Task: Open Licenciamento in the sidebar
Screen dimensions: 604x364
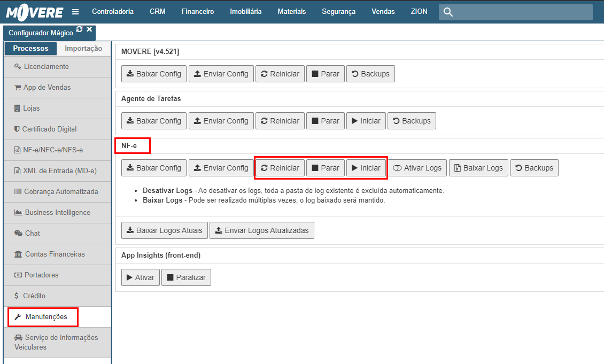Action: click(x=57, y=67)
